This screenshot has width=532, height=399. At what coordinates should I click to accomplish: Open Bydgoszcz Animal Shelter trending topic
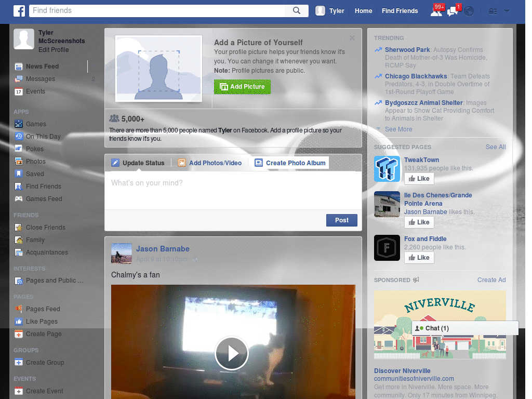[x=424, y=103]
